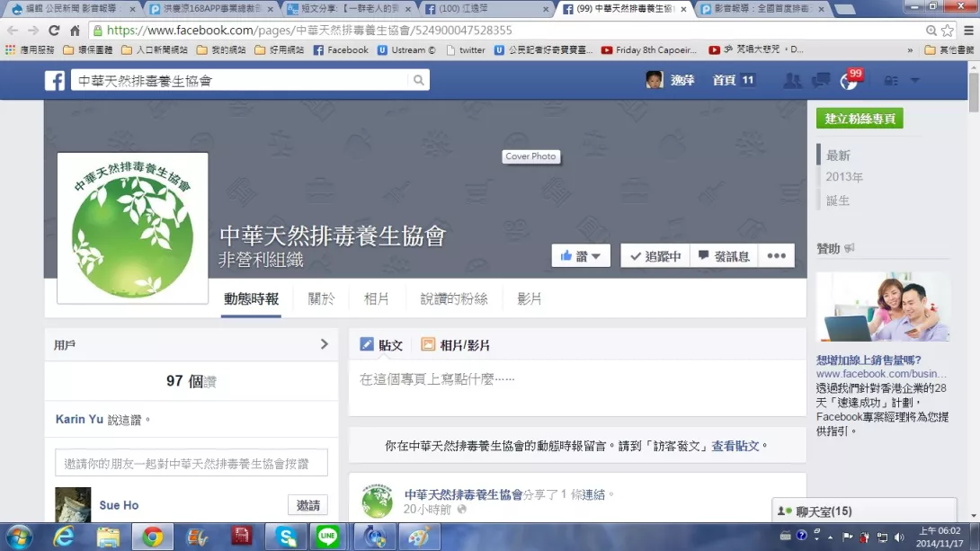980x551 pixels.
Task: Open Skype from the taskbar
Action: pos(286,537)
